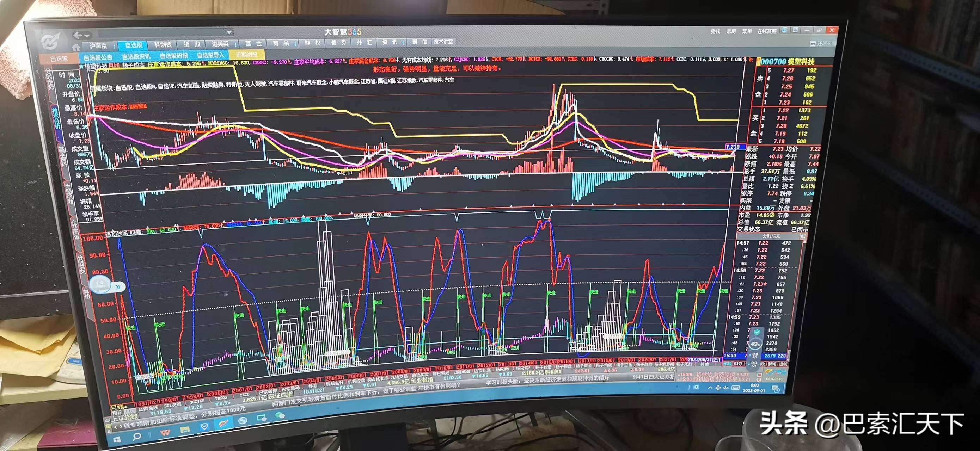Click 在线客服 in the top-right menu

tap(766, 31)
